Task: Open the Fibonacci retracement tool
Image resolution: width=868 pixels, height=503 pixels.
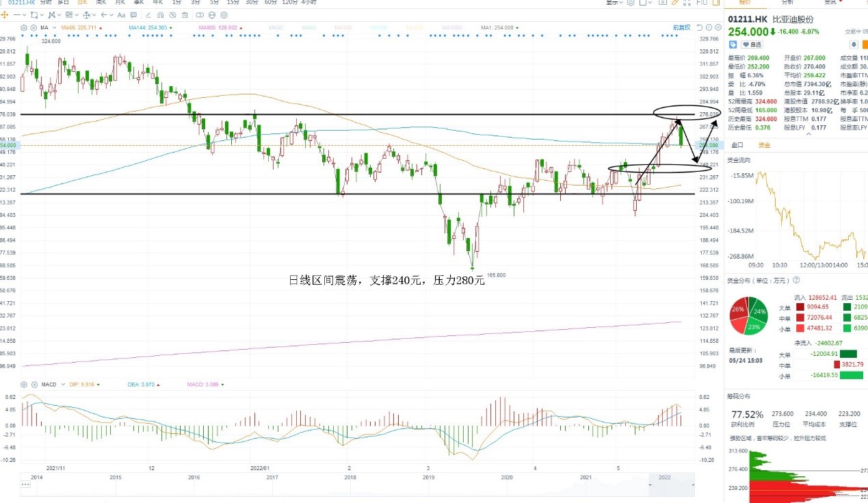Action: tap(69, 15)
